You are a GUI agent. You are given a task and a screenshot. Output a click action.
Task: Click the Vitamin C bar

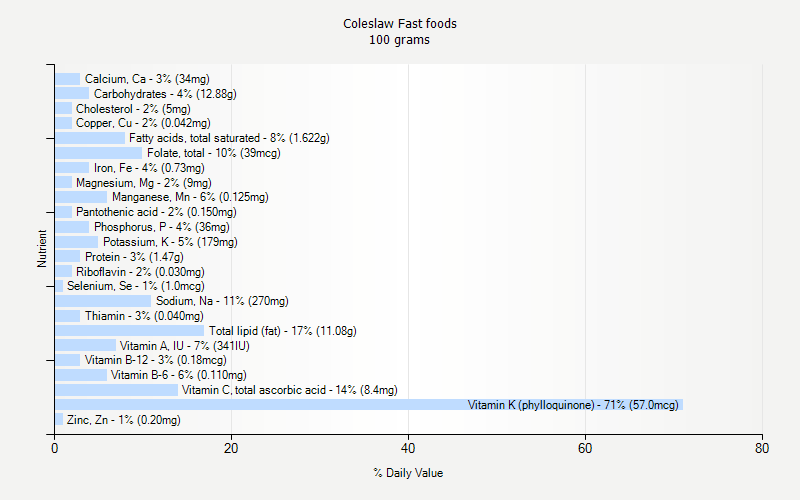pos(116,390)
